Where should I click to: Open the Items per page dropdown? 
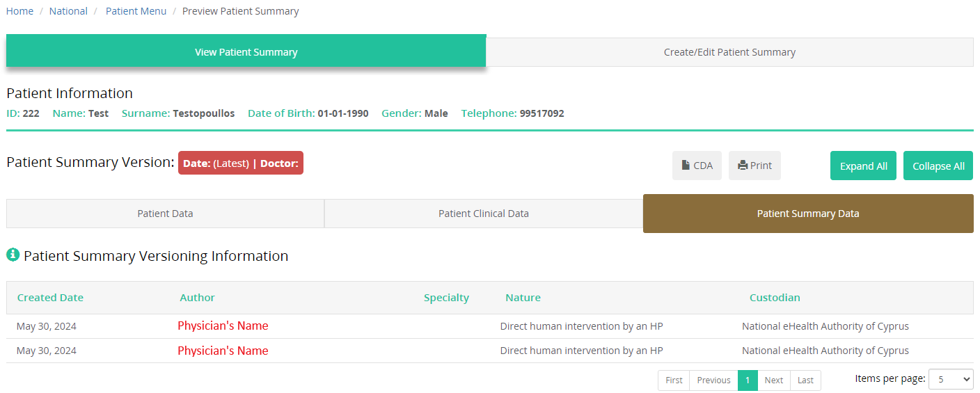pos(950,379)
